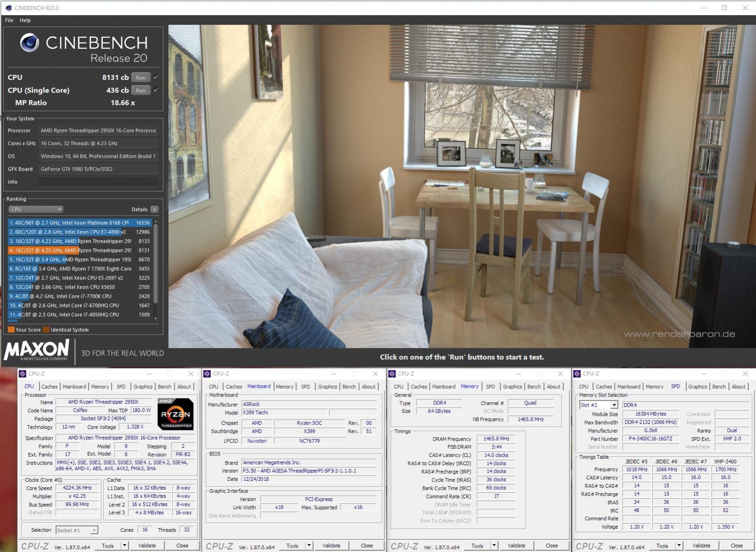Screen dimensions: 756x552
Task: Click the Your Score orange legend swatch
Action: click(x=11, y=330)
